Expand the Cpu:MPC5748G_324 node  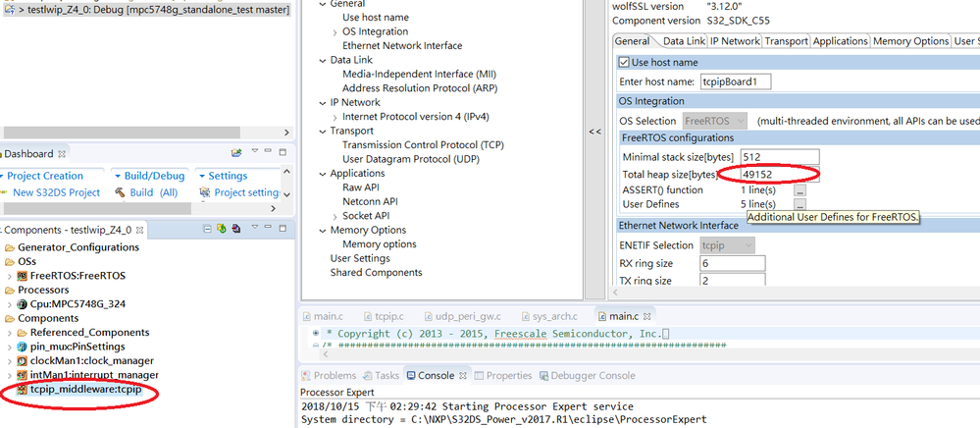pyautogui.click(x=10, y=304)
